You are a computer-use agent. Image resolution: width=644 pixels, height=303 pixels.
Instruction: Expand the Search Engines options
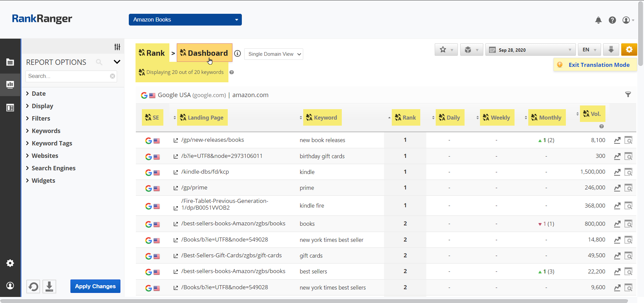pyautogui.click(x=53, y=168)
